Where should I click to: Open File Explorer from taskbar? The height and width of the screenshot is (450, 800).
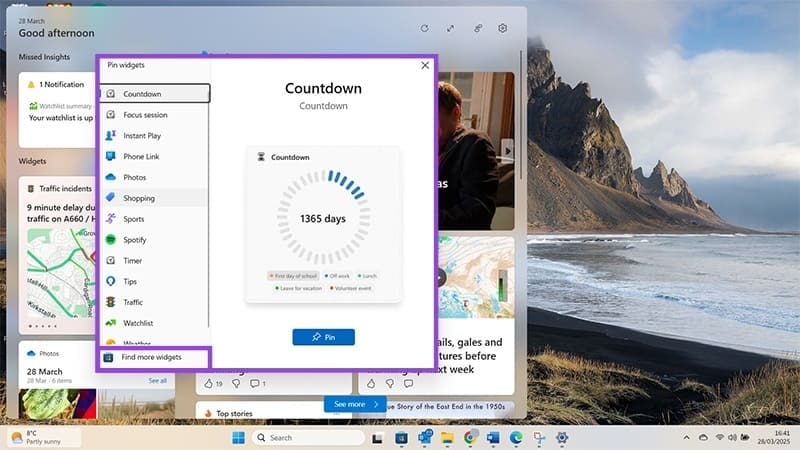447,438
